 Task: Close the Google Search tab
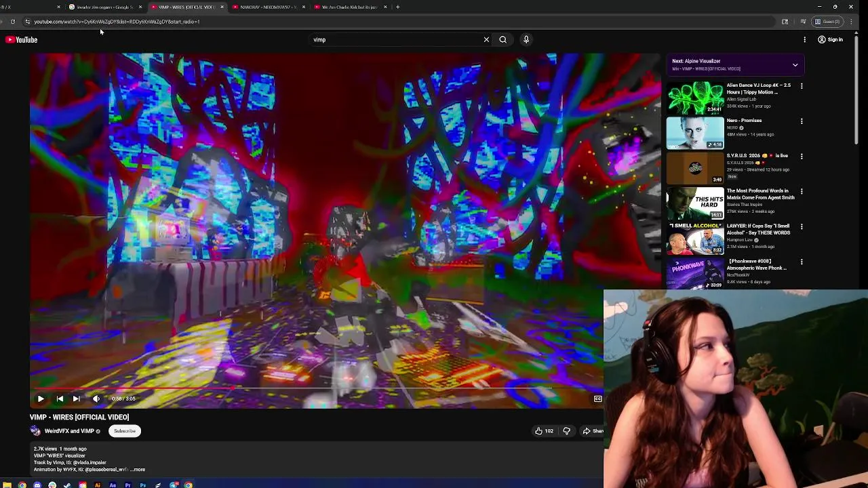[140, 7]
